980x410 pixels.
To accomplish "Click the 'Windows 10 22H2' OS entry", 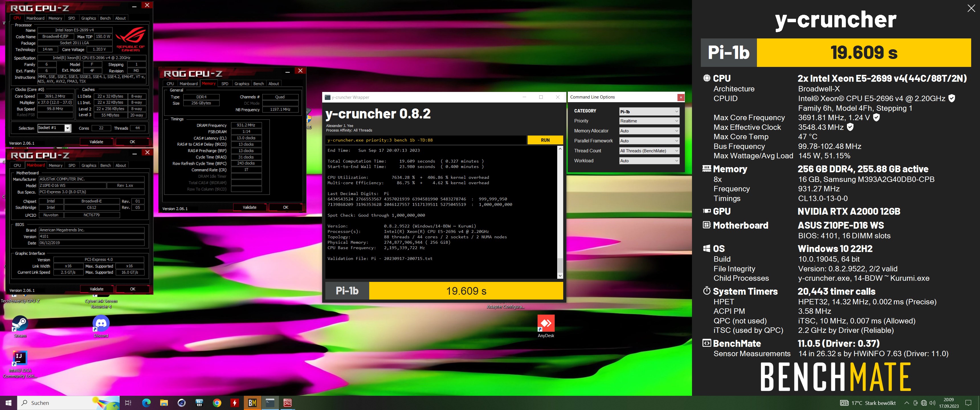I will (835, 249).
